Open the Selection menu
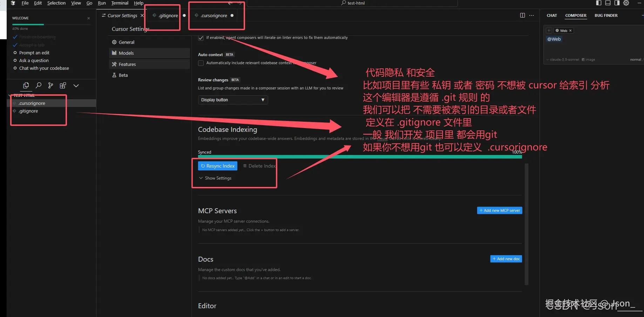Viewport: 644px width, 317px height. (56, 3)
